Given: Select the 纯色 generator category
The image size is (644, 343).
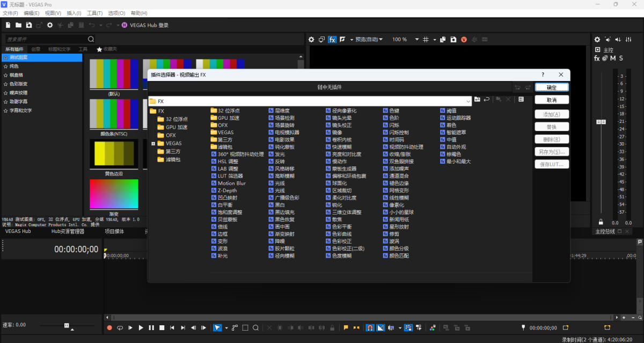Looking at the screenshot, I should coord(41,66).
